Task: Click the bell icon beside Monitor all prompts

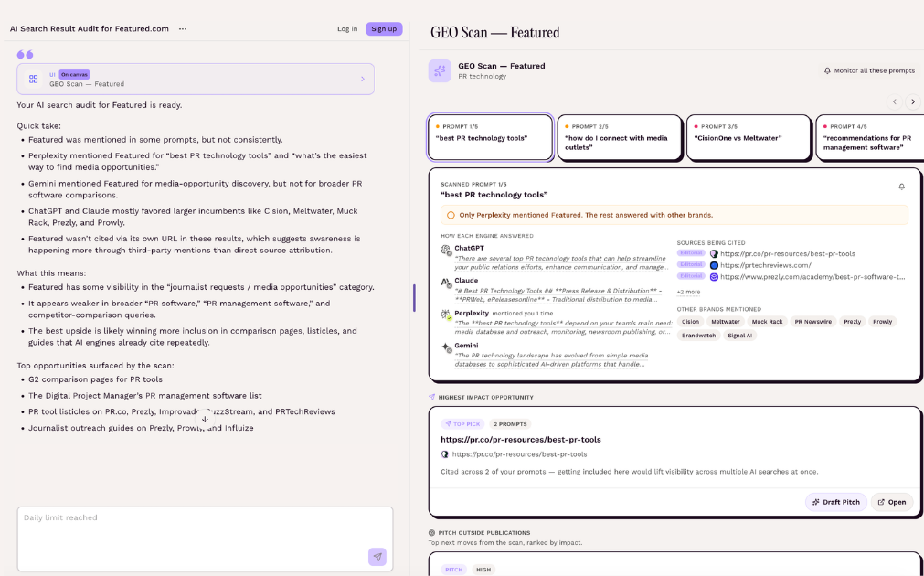Action: [x=827, y=70]
